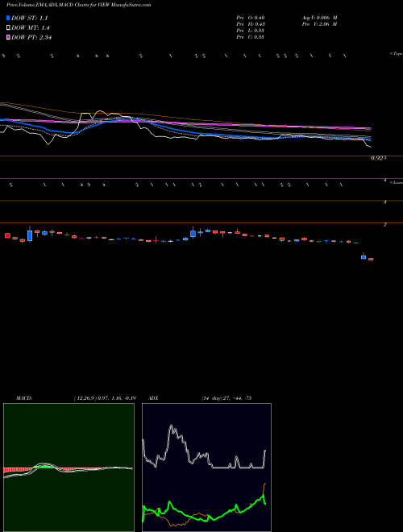403x532 pixels.
Task: Click the ADX '(14 day) 27, +44, -75' readout
Action: pyautogui.click(x=226, y=398)
